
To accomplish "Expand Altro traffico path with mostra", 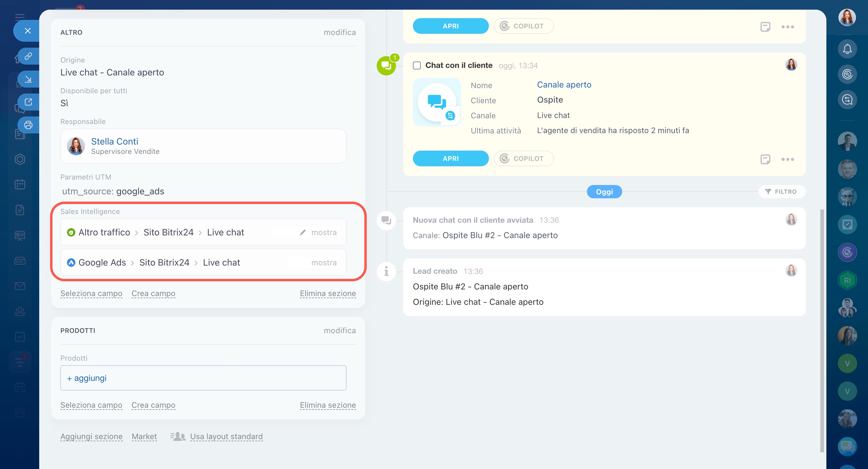I will point(324,232).
